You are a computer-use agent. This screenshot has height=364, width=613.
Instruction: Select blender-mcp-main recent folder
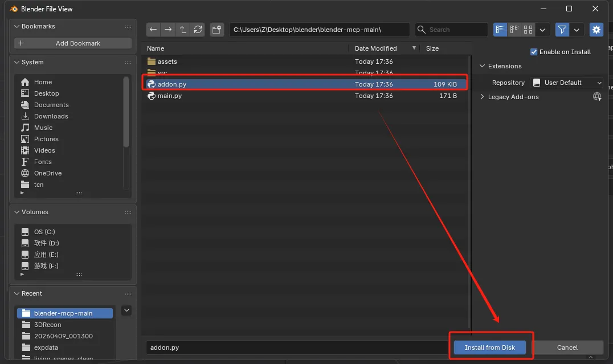pyautogui.click(x=65, y=313)
